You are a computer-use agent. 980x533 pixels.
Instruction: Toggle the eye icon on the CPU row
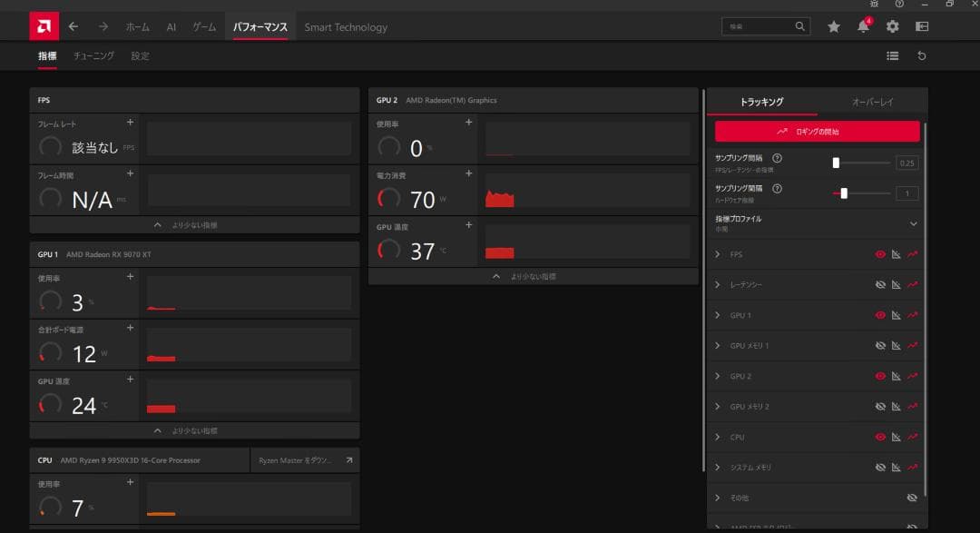coord(879,438)
